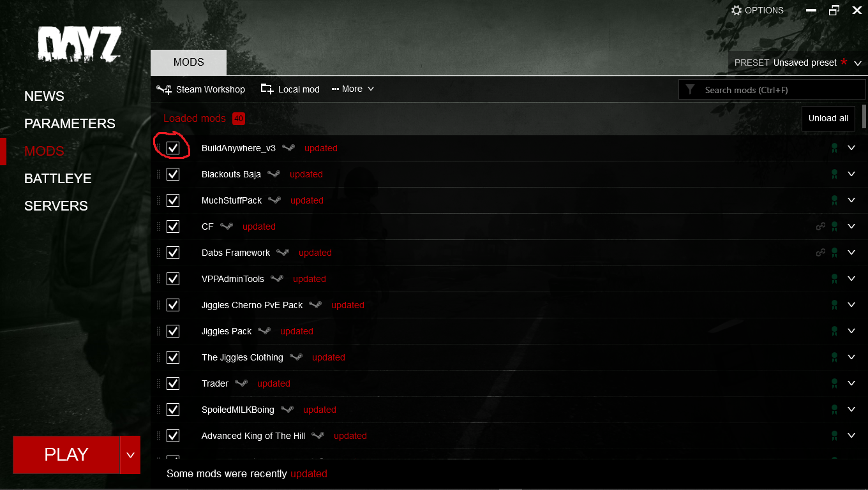Click the green badge icon on Blackouts Baja row

tap(834, 174)
